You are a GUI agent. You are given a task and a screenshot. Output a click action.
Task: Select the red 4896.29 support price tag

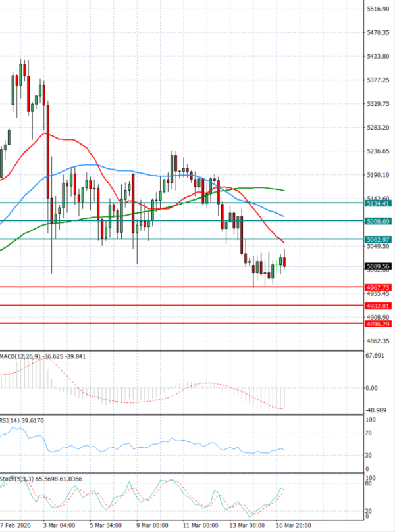(x=377, y=324)
